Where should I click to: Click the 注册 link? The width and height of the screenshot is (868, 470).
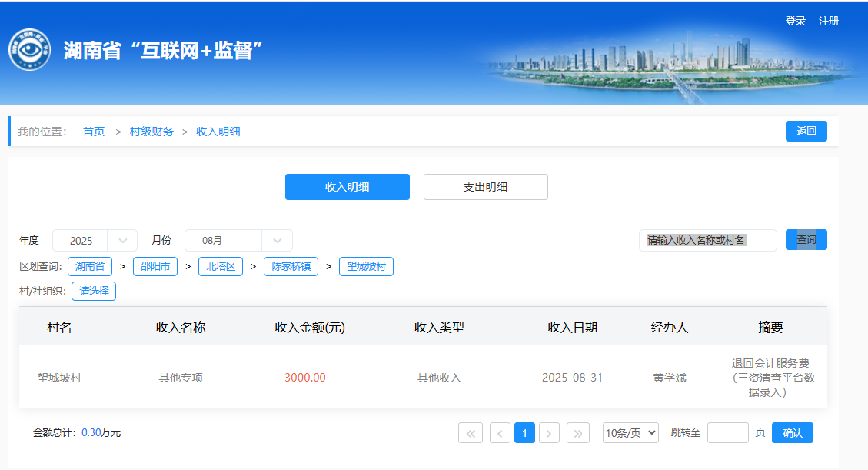click(829, 22)
